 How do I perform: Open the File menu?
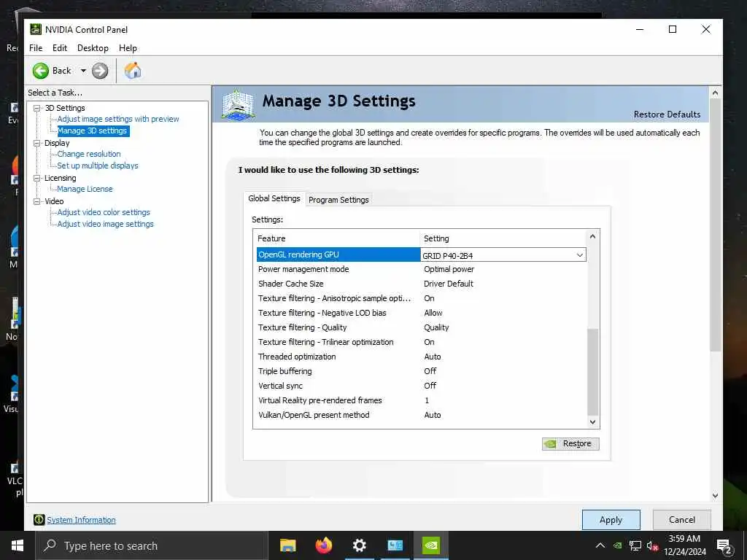[36, 48]
